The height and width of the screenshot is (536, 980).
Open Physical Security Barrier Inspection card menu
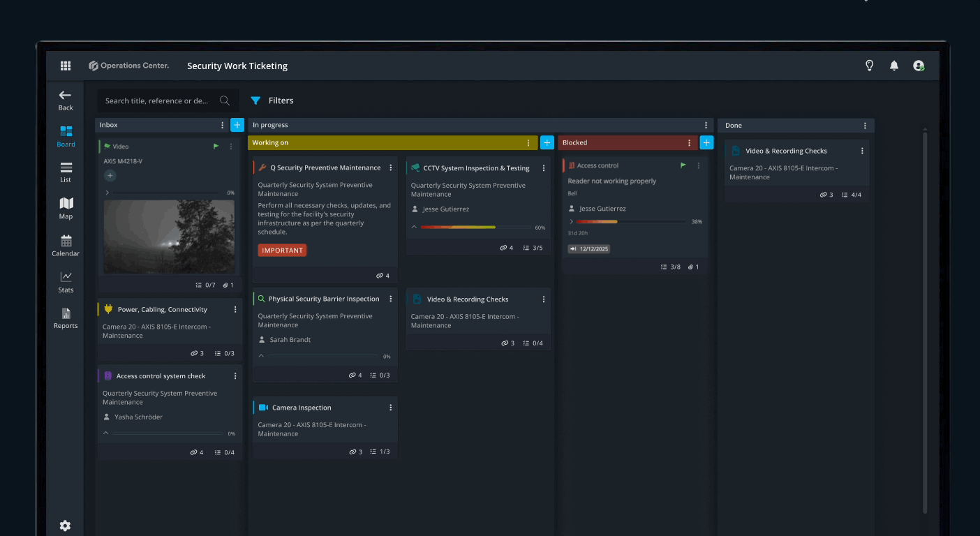click(x=390, y=299)
